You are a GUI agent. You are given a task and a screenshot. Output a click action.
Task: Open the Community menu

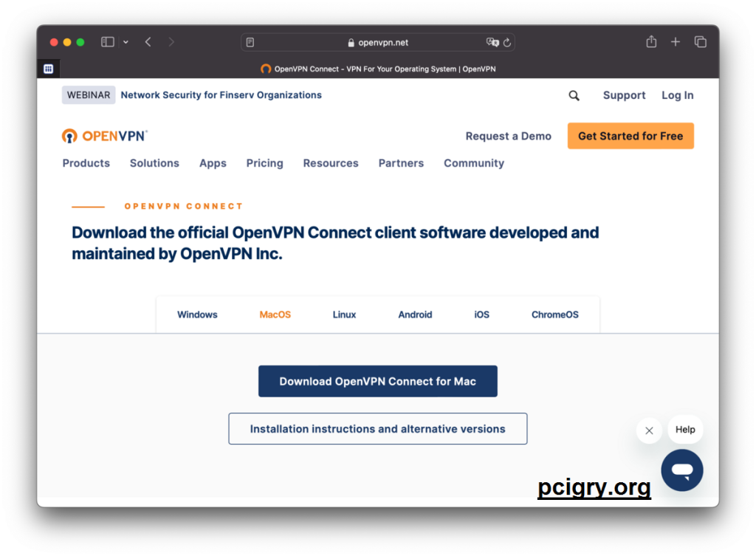tap(474, 163)
